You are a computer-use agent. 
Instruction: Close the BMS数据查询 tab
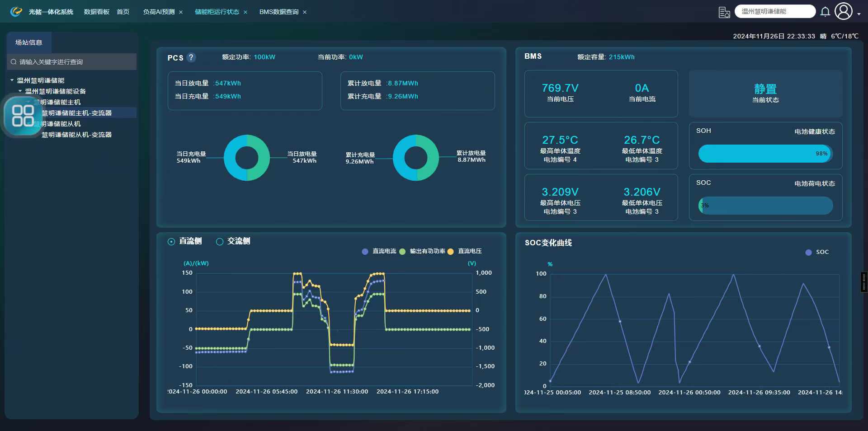[x=305, y=12]
